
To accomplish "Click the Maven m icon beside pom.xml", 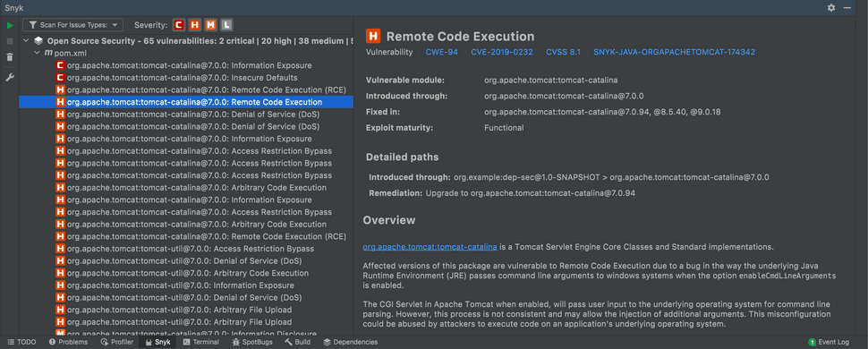I will point(48,53).
